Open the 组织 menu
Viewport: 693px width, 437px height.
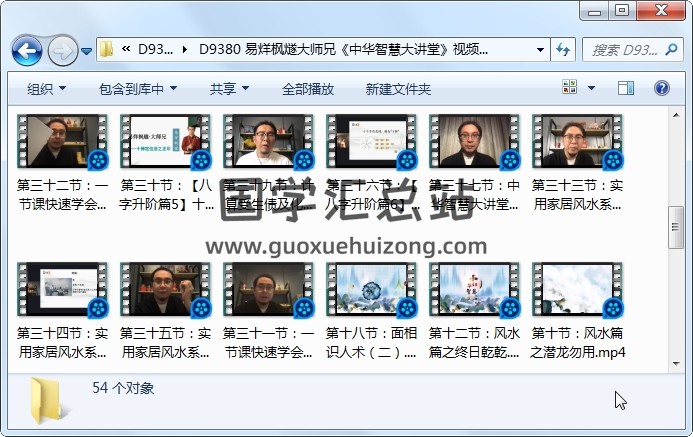pos(47,89)
